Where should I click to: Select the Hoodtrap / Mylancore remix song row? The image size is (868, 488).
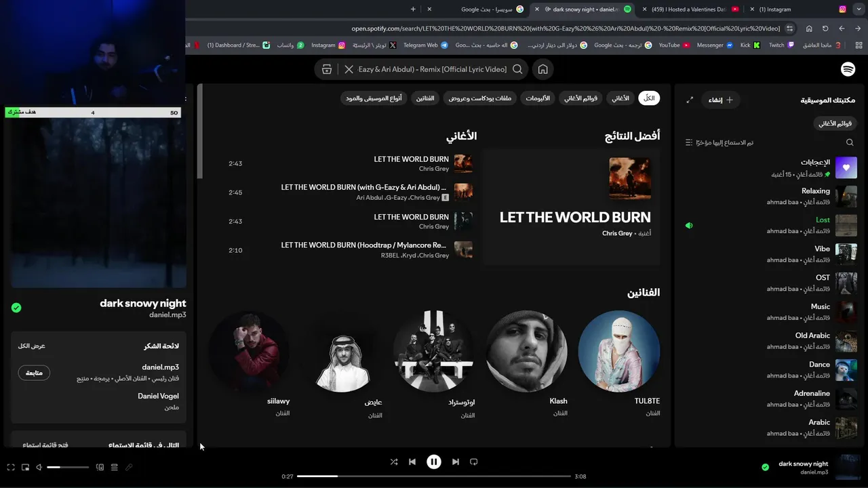pos(351,250)
